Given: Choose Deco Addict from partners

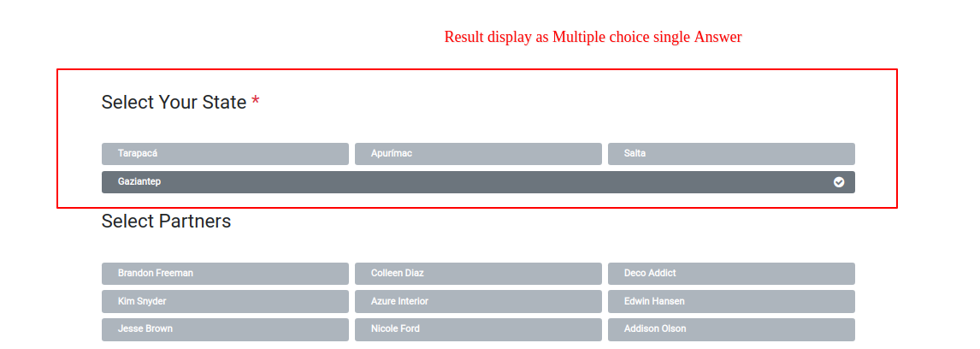Looking at the screenshot, I should click(x=731, y=274).
